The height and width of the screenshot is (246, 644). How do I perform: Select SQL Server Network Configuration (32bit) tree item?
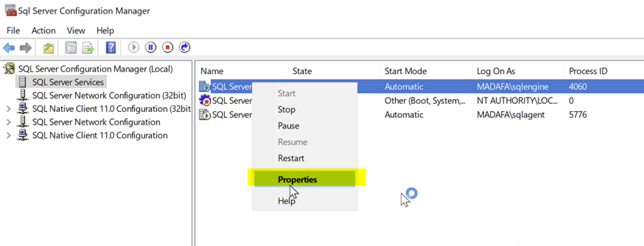point(109,95)
